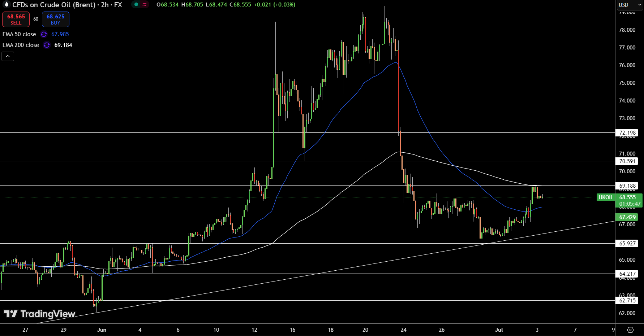The image size is (644, 336).
Task: Click the EMA 50 value 67.985
Action: pyautogui.click(x=60, y=34)
